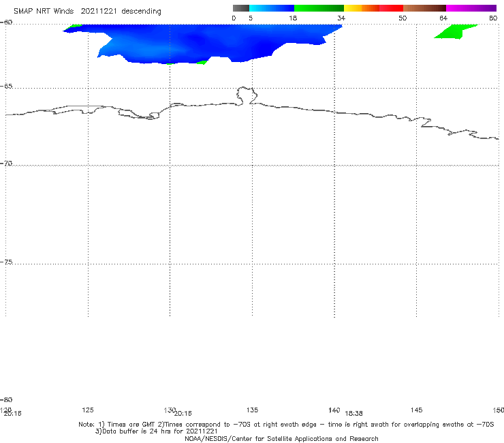The image size is (504, 443).
Task: Click the latitude label "-65"
Action: pos(6,87)
